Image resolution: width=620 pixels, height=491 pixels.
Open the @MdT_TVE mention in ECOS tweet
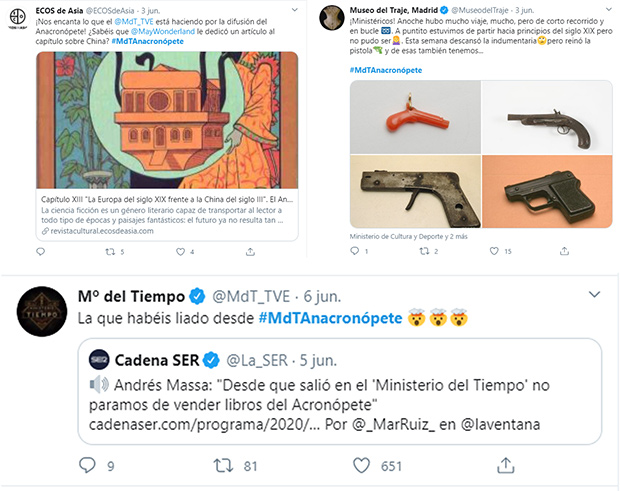[x=134, y=21]
